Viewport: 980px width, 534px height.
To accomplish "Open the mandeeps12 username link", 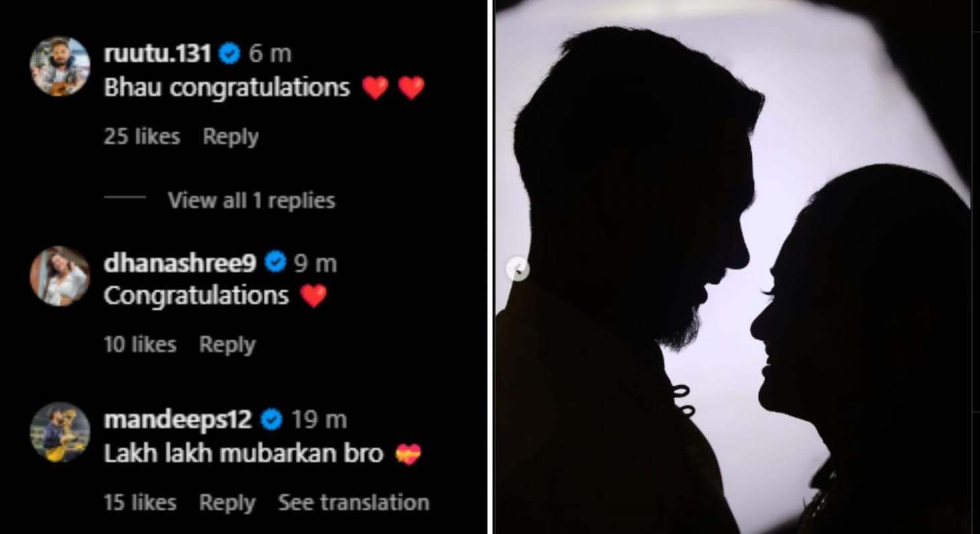I will (178, 420).
